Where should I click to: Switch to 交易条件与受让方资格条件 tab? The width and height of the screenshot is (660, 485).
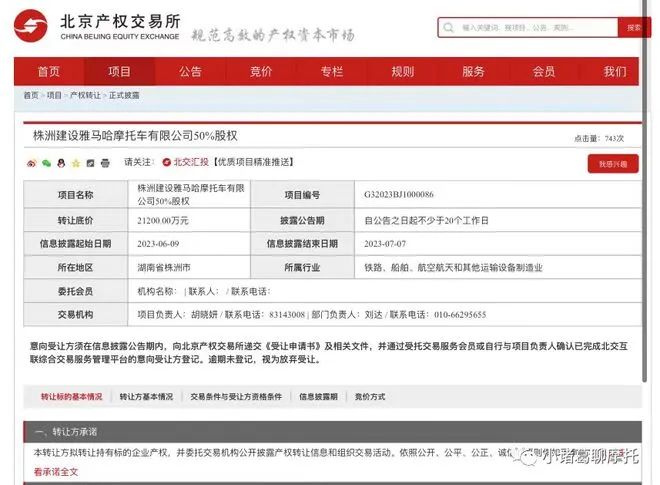[x=236, y=397]
